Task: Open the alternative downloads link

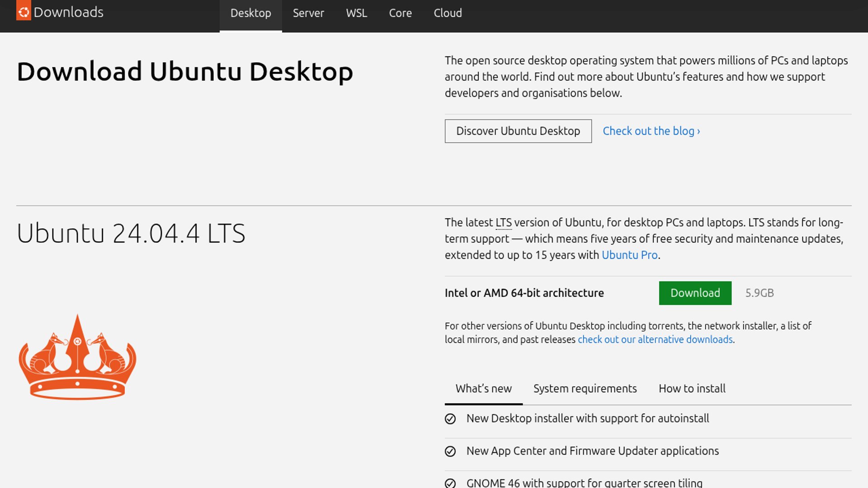Action: pos(655,339)
